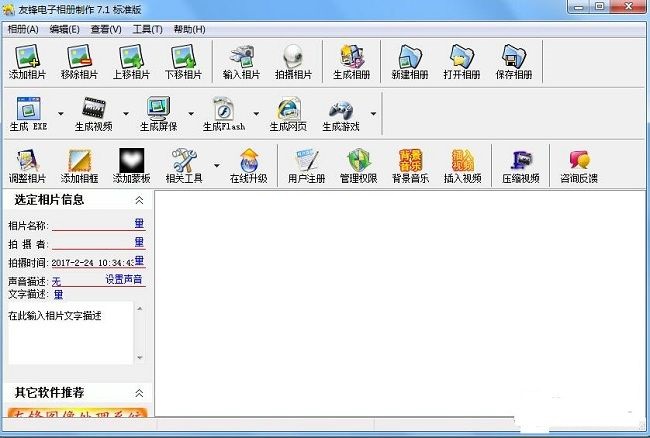Open the 帮助(H) menu

coord(189,29)
